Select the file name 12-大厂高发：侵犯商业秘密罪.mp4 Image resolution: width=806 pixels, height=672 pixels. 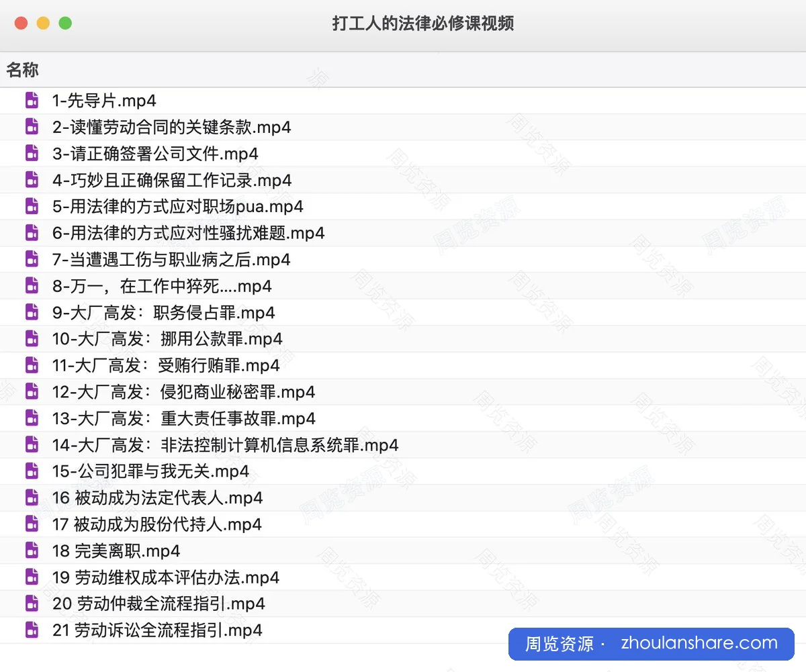(x=184, y=392)
